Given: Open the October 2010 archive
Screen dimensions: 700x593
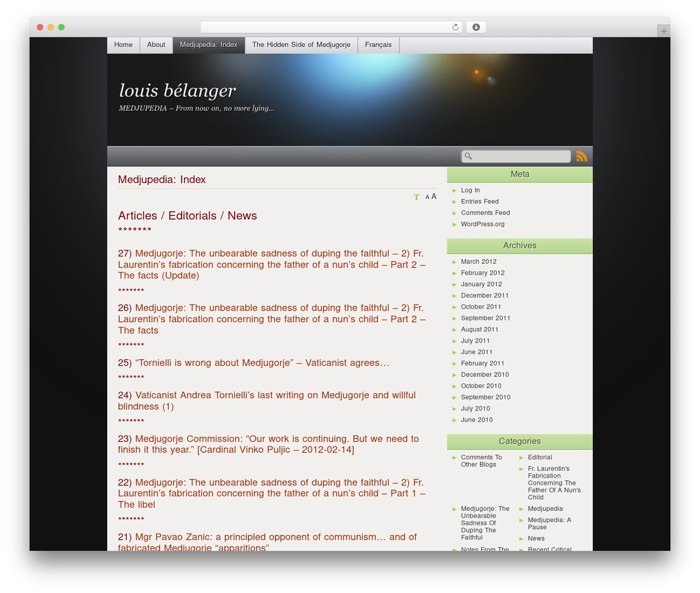Looking at the screenshot, I should [x=481, y=386].
